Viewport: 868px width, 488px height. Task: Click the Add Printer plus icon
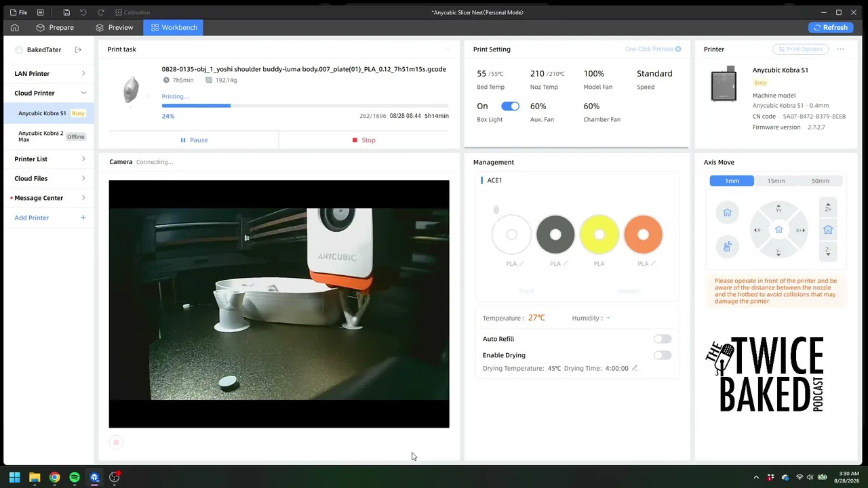[83, 218]
